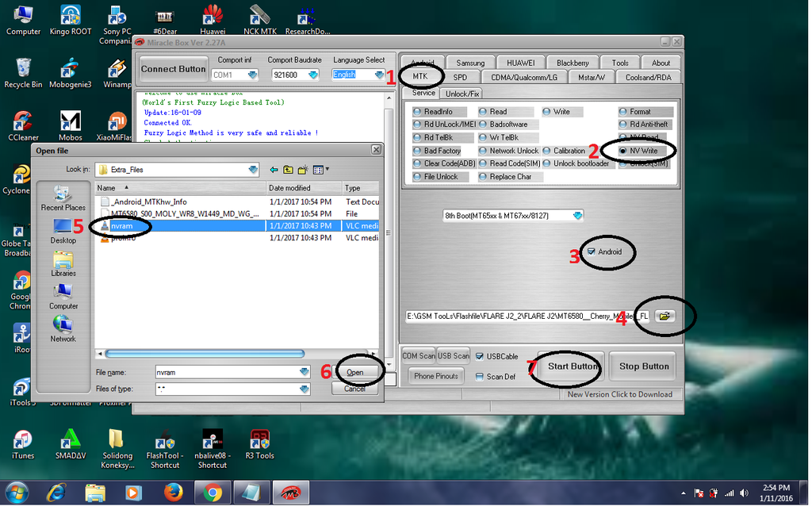Open the Unlock/Fix sub-tab
The height and width of the screenshot is (510, 812).
(462, 94)
